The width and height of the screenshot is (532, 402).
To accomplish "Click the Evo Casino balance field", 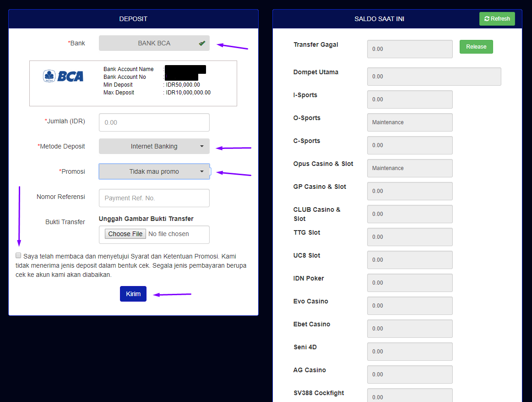I will point(410,305).
